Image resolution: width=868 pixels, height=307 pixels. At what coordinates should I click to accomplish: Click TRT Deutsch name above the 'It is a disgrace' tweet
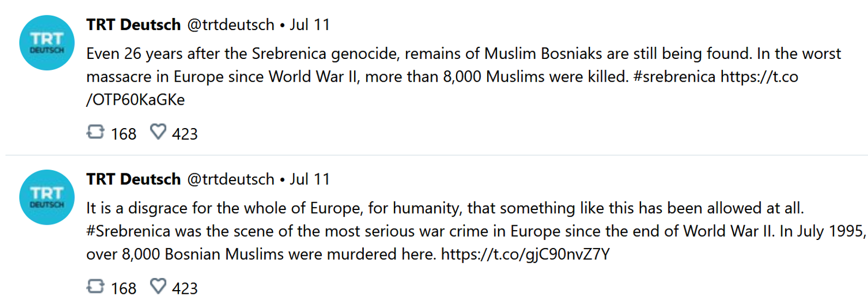coord(133,179)
